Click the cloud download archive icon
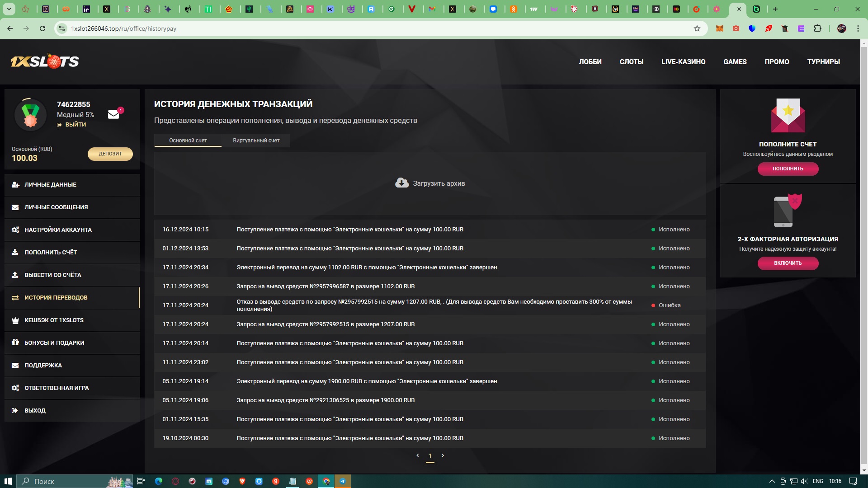 click(x=401, y=183)
